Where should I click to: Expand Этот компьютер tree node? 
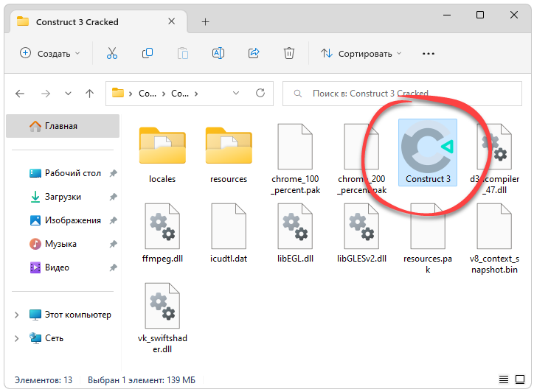(16, 315)
